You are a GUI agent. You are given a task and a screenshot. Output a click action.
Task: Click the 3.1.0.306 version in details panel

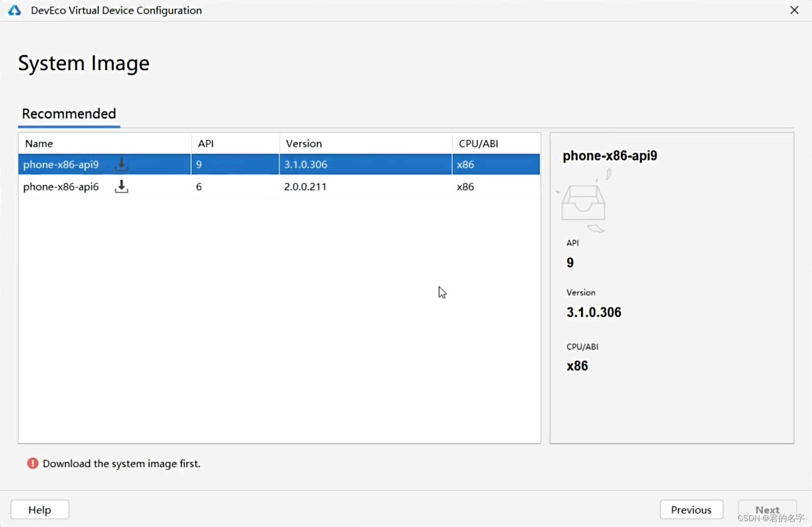coord(594,312)
